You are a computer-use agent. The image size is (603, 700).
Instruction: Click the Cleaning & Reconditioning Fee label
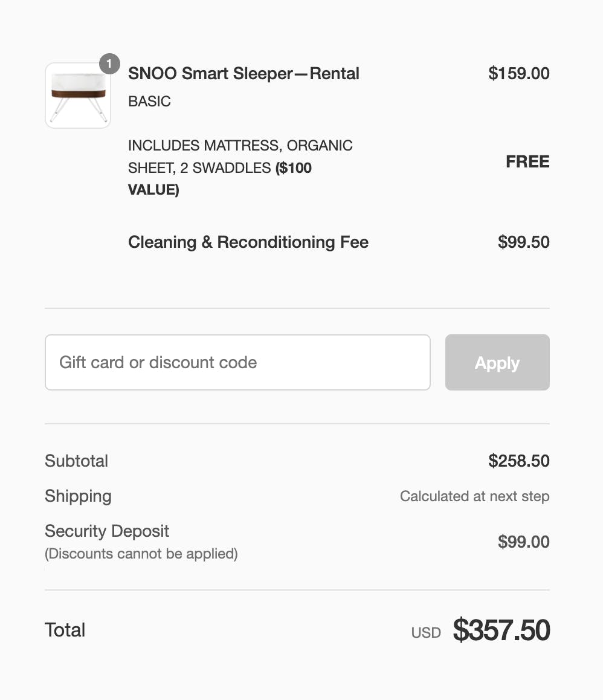(x=248, y=242)
